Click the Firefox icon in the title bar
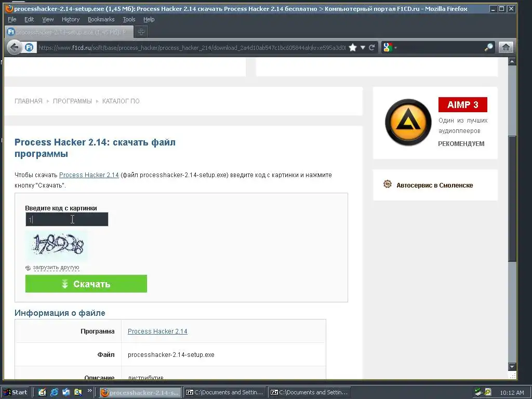532x399 pixels. 9,8
